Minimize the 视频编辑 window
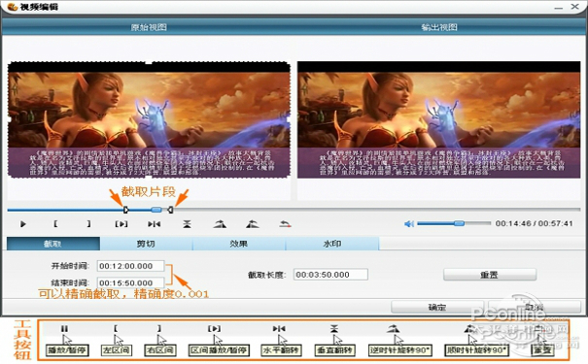 click(x=559, y=7)
